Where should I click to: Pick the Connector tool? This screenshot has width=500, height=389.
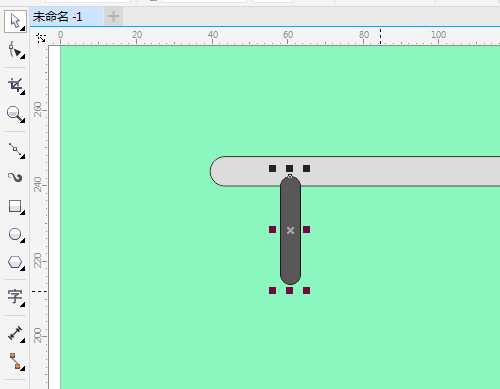coord(15,362)
